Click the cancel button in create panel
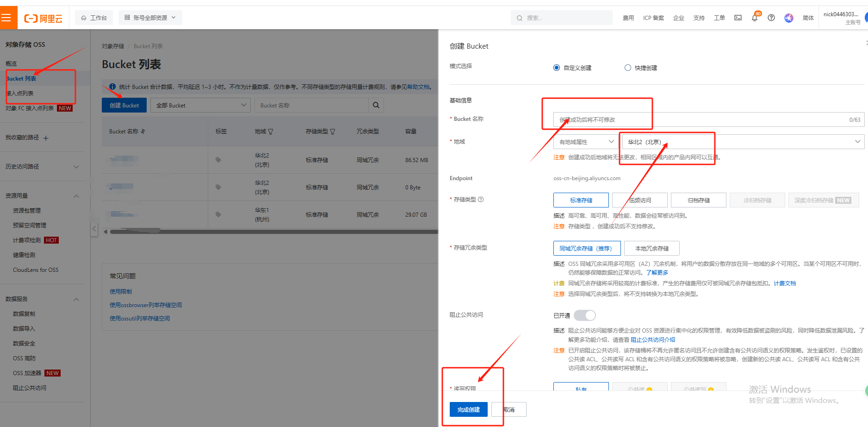 pyautogui.click(x=509, y=409)
